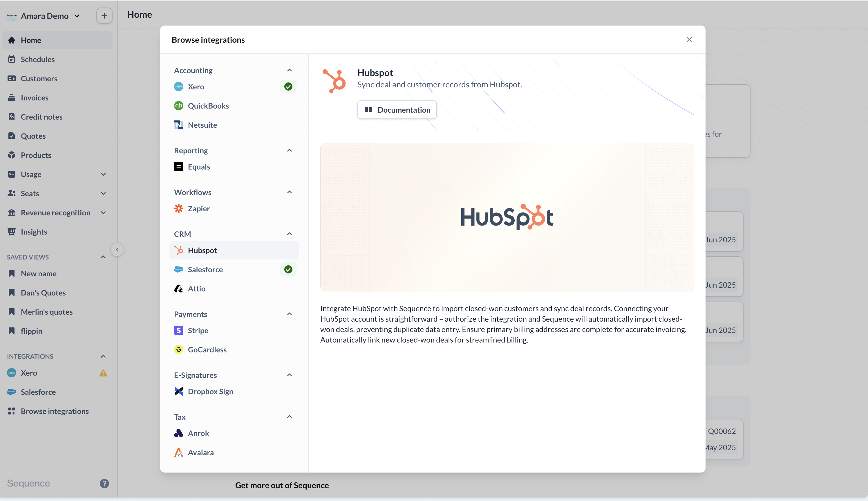Viewport: 868px width, 501px height.
Task: Click the Xero logo in the Accounting list
Action: [178, 87]
